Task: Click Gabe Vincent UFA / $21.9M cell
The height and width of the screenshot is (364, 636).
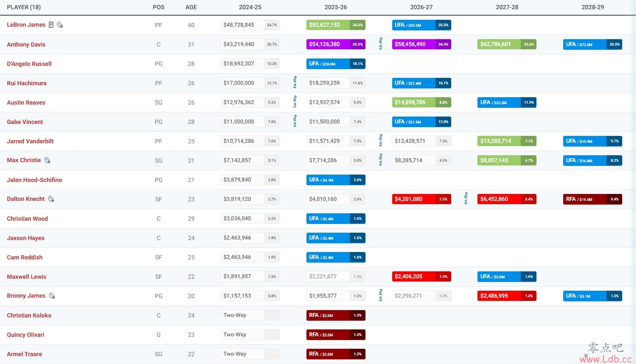Action: point(422,122)
